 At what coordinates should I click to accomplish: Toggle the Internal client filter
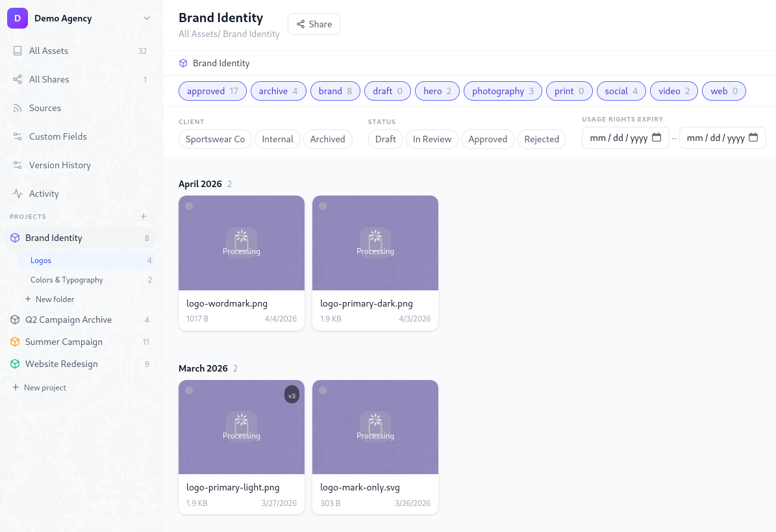tap(278, 139)
